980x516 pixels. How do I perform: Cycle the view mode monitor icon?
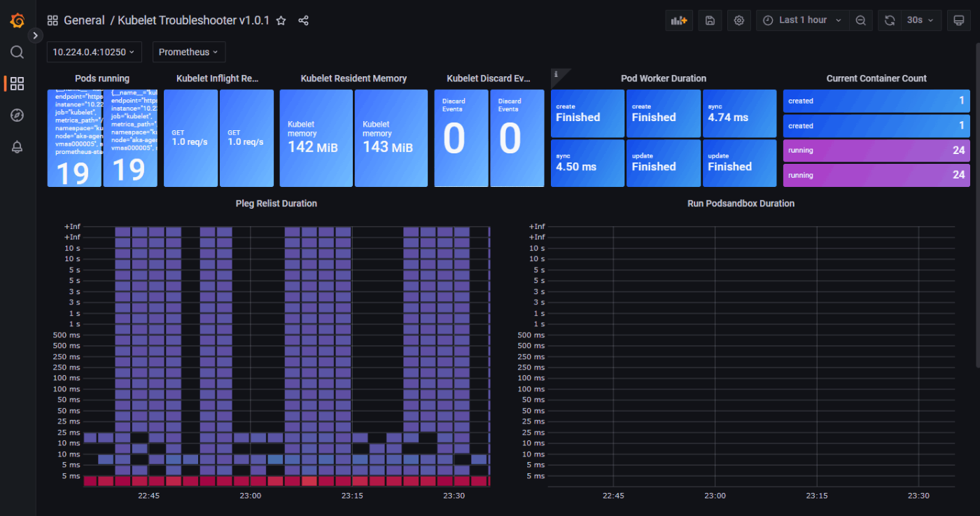(x=959, y=20)
